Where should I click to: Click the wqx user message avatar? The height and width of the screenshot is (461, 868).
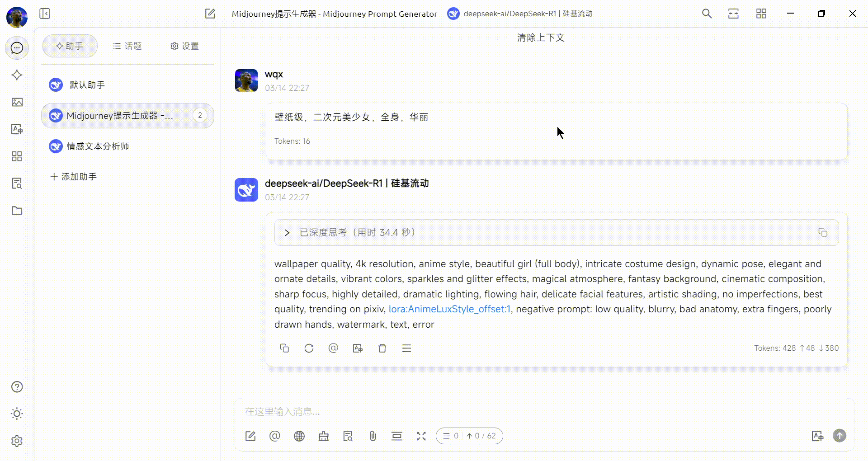[x=246, y=80]
